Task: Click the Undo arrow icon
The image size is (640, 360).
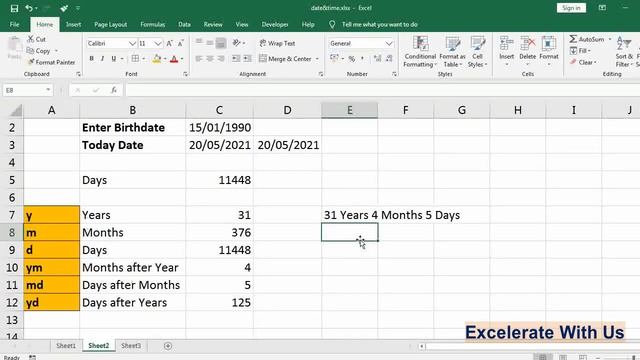Action: (29, 8)
